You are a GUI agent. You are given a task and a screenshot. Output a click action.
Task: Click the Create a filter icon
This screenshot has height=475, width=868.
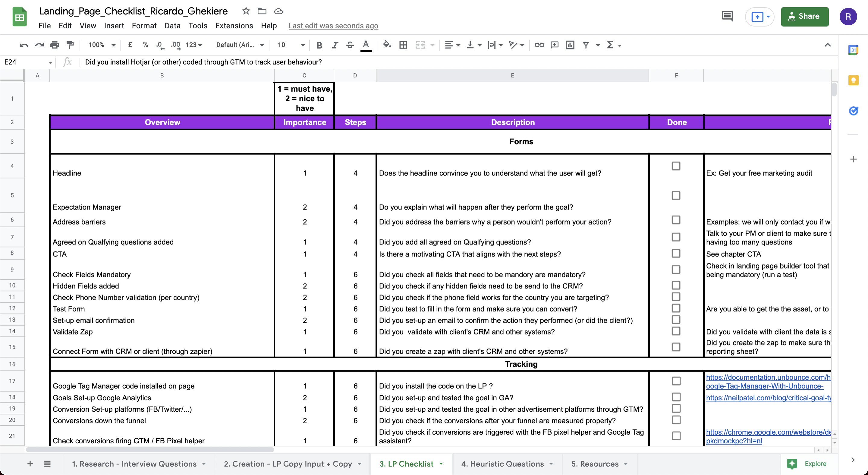[586, 45]
